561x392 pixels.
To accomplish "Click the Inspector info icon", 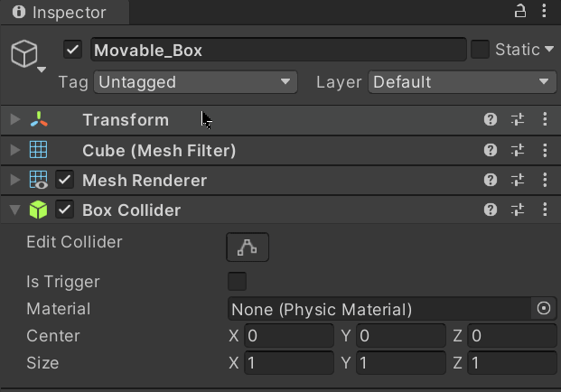I will click(19, 12).
